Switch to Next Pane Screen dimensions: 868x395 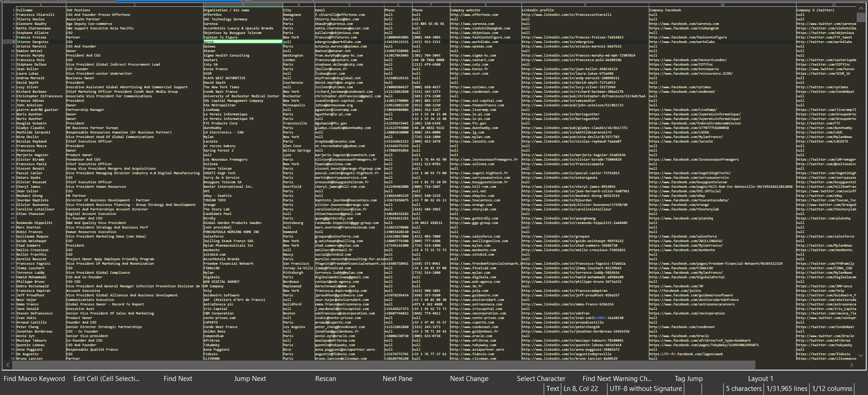click(397, 379)
